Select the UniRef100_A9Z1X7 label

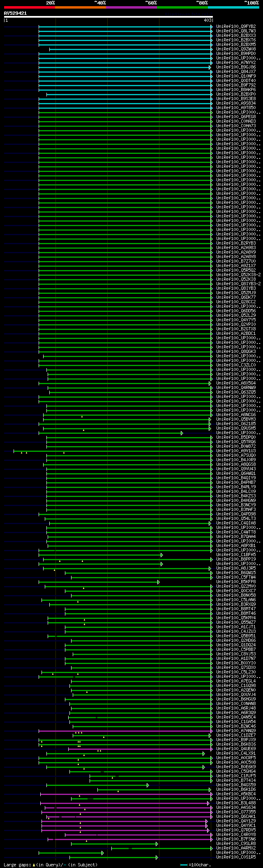(236, 266)
